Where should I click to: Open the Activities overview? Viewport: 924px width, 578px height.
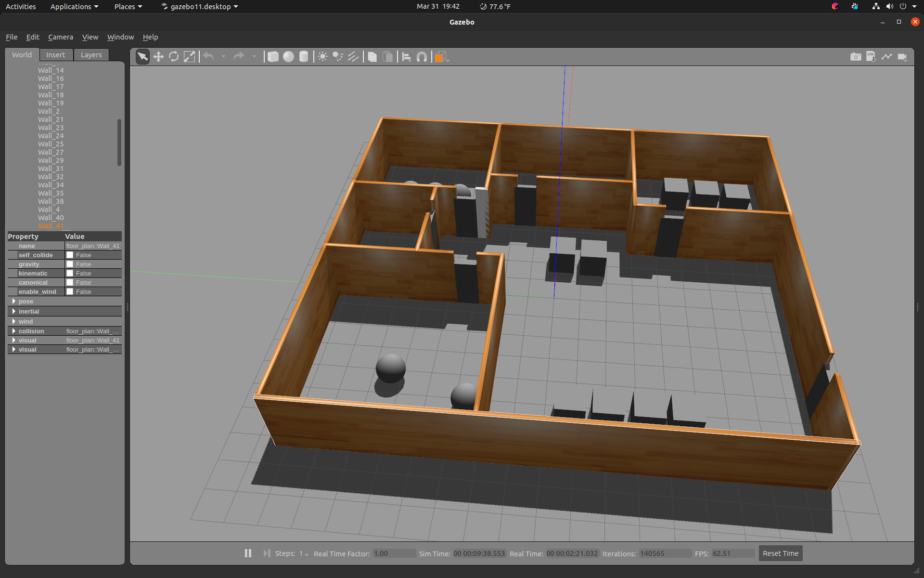pos(21,6)
